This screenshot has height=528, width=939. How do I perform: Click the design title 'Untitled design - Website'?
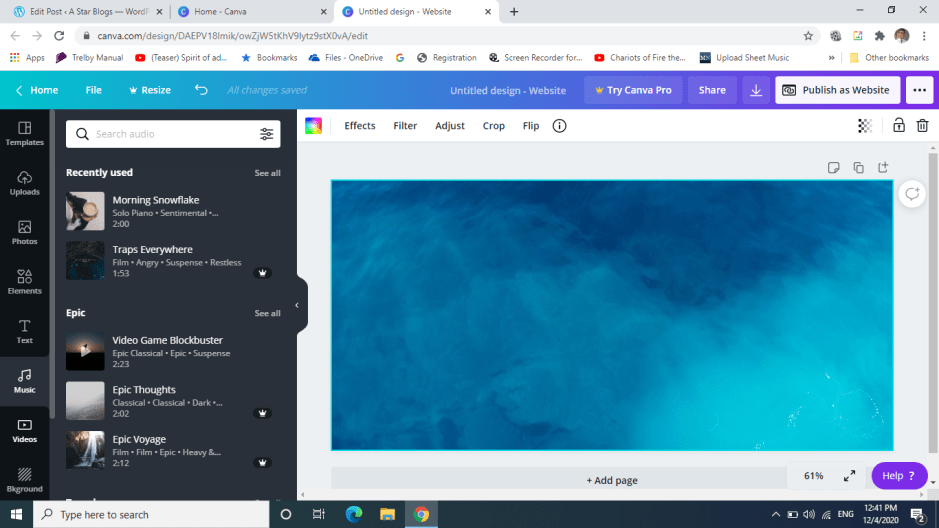coord(508,90)
